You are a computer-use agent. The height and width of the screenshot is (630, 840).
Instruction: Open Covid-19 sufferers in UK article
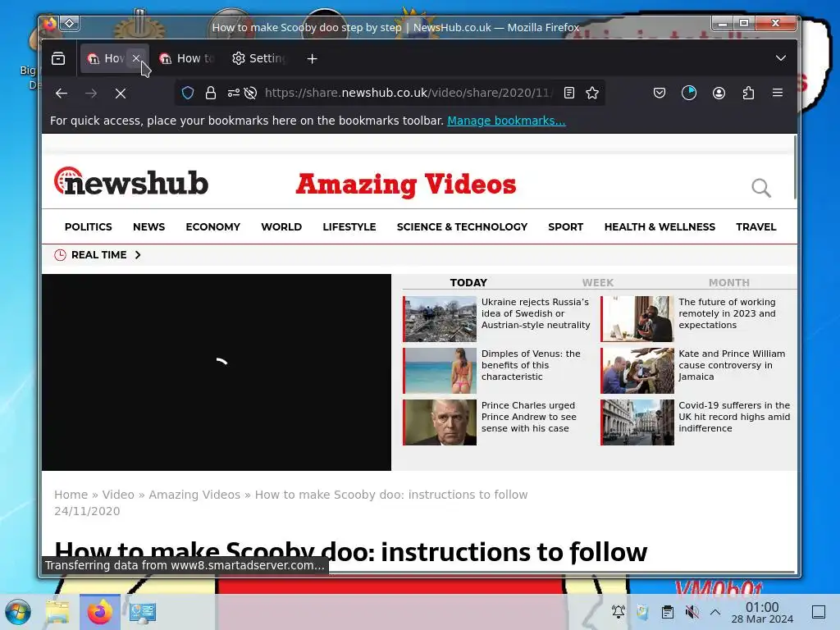(734, 417)
